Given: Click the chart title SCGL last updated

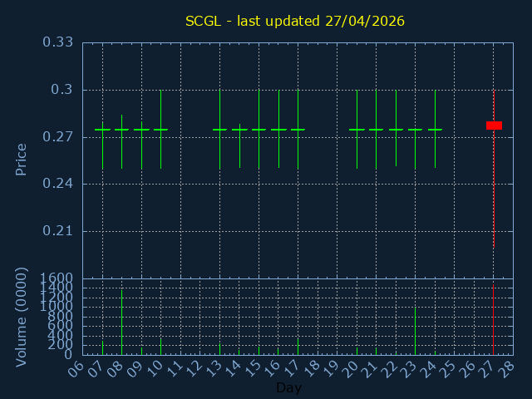Looking at the screenshot, I should click(295, 21).
